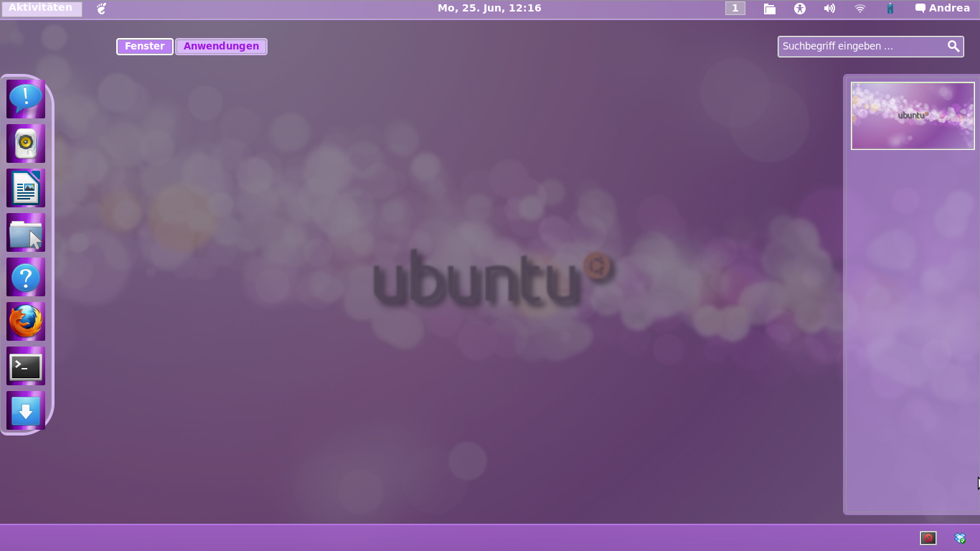980x551 pixels.
Task: Open Help question mark icon in dash
Action: tap(26, 277)
